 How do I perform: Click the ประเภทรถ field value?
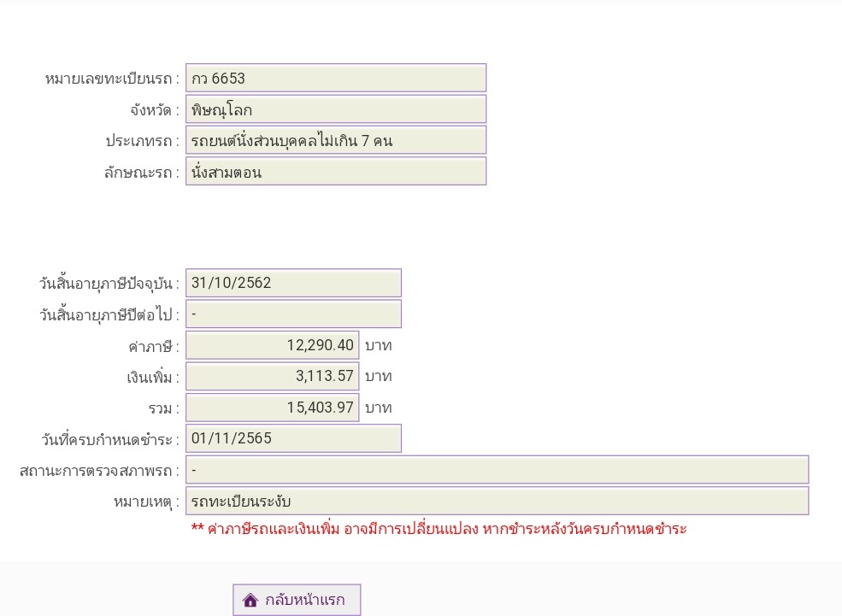click(x=336, y=140)
